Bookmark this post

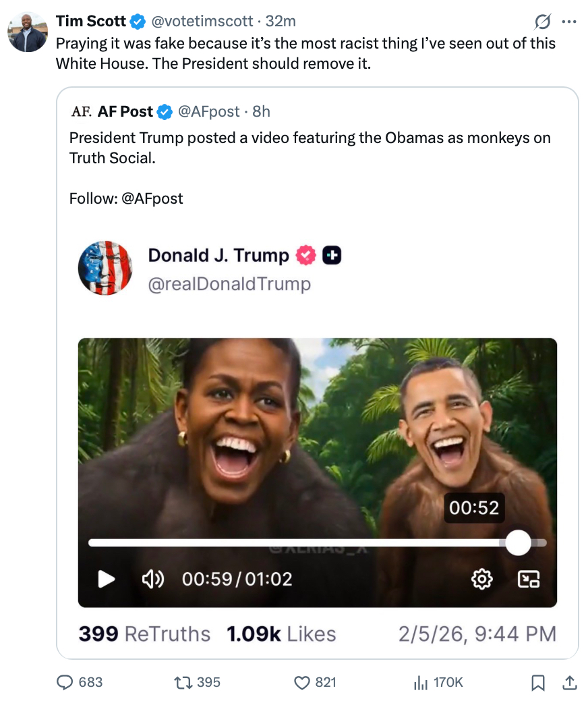coord(537,683)
